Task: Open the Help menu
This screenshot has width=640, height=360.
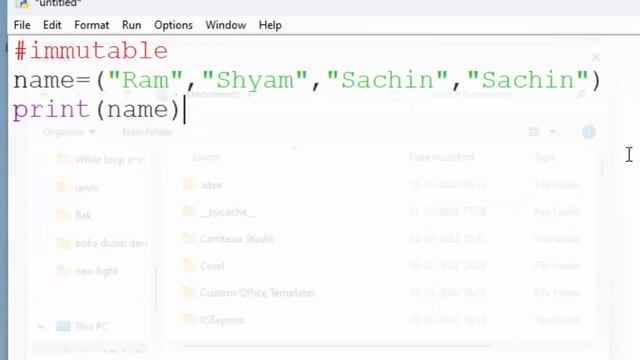Action: (x=270, y=25)
